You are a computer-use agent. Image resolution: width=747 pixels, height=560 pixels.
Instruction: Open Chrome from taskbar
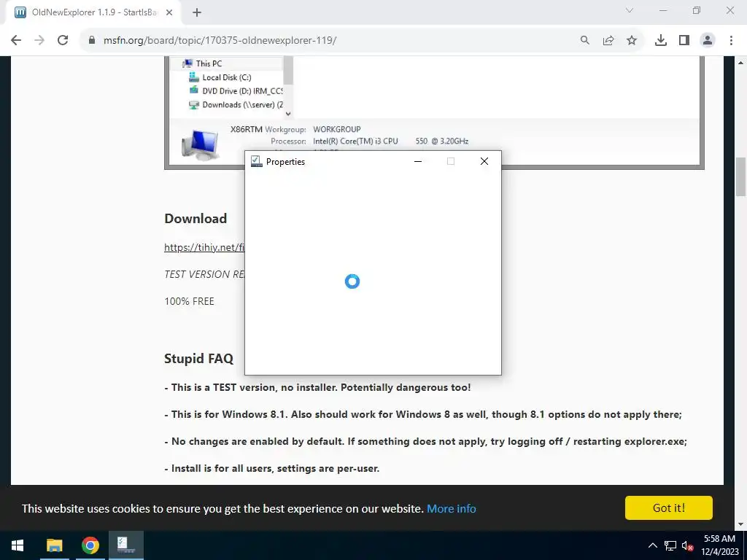tap(90, 545)
